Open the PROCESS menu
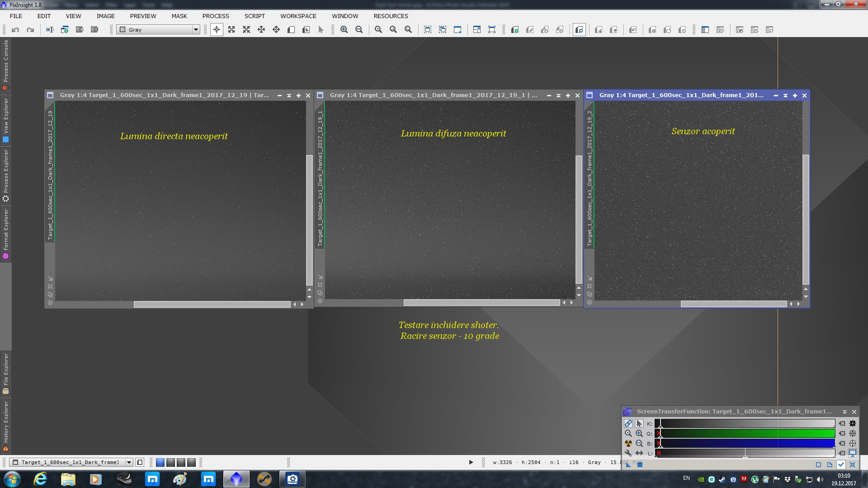Image resolution: width=868 pixels, height=488 pixels. 216,16
